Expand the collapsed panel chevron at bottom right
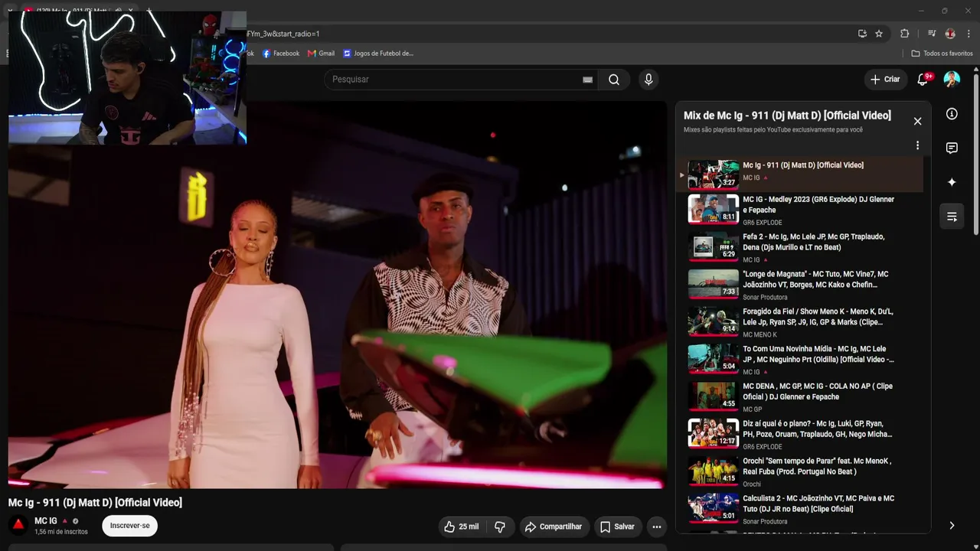Viewport: 980px width, 551px height. (x=952, y=526)
